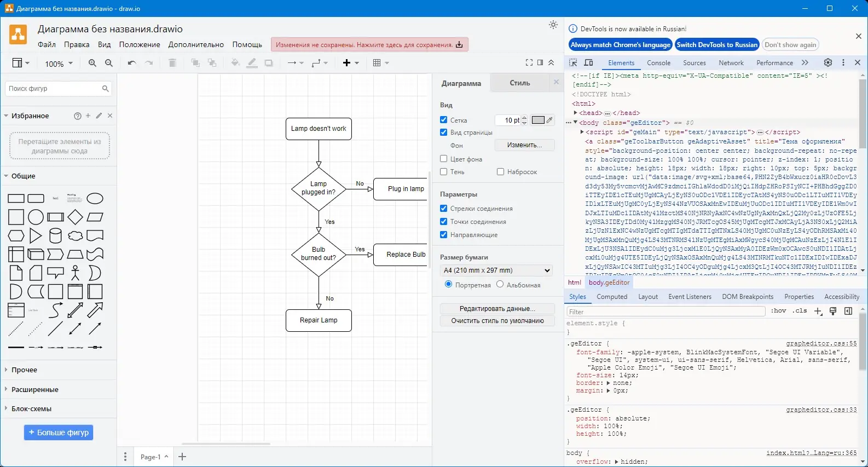Open the Положение menu
Viewport: 868px width, 467px height.
[140, 44]
